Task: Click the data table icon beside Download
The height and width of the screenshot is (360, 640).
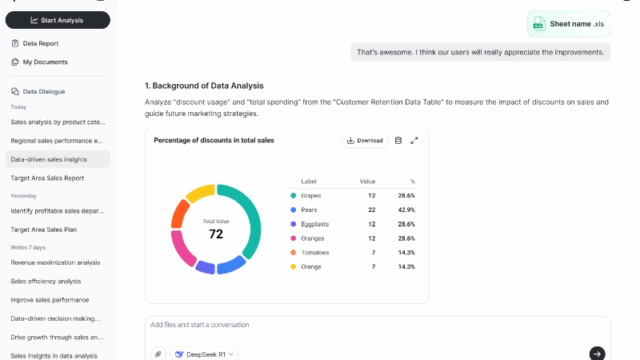Action: pos(398,140)
